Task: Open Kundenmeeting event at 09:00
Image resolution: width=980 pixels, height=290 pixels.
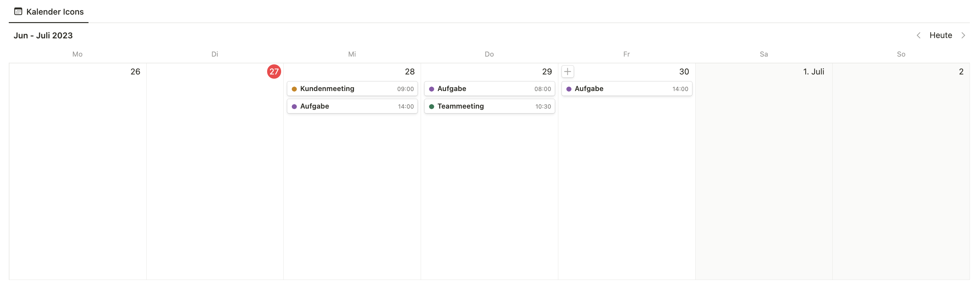Action: (352, 88)
